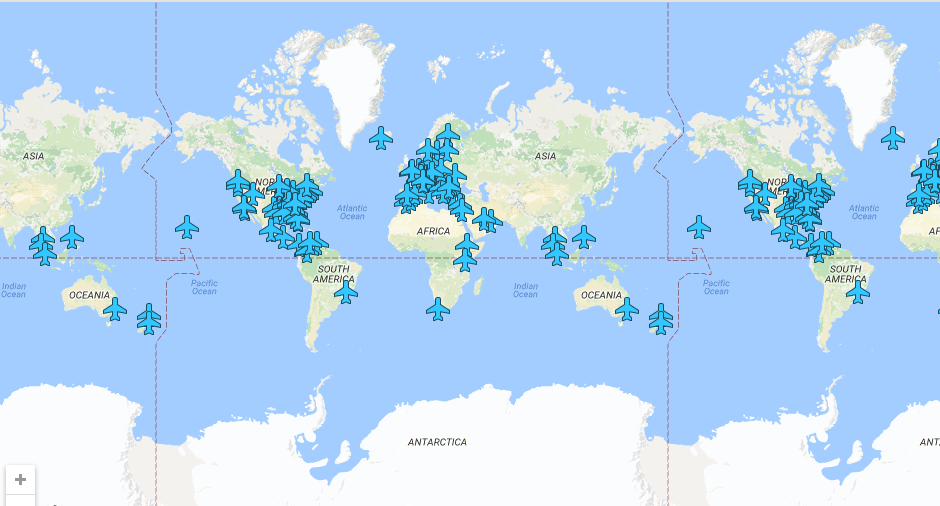Image resolution: width=940 pixels, height=506 pixels.
Task: Select the Hawaii airplane left of the North America label
Action: (187, 227)
